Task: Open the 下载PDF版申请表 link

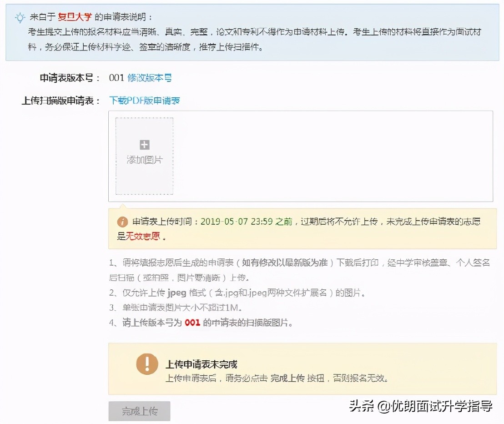Action: click(x=144, y=101)
